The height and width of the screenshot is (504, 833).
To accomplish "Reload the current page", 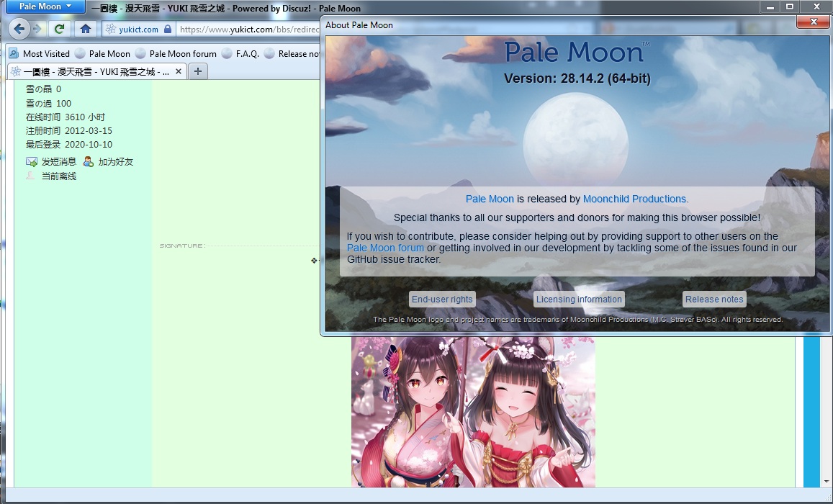I will coord(60,29).
